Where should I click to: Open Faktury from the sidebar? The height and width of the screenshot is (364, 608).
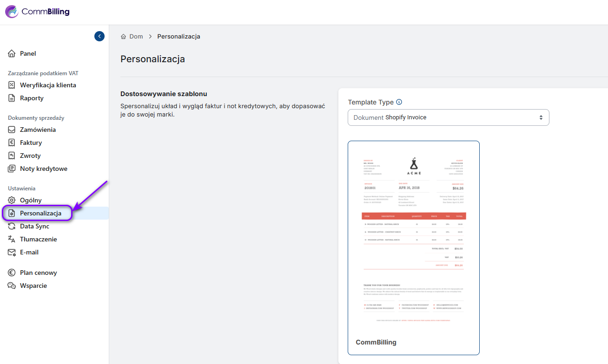(31, 143)
